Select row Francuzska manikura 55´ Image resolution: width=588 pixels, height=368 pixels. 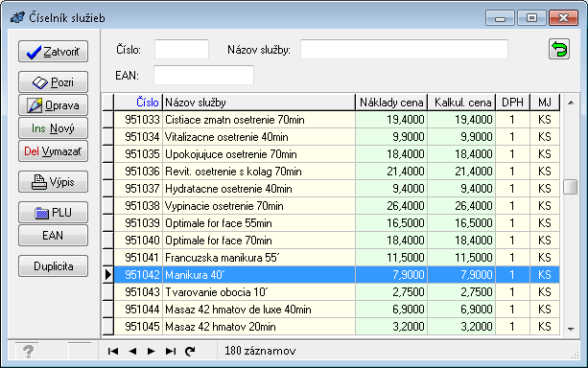tap(337, 258)
